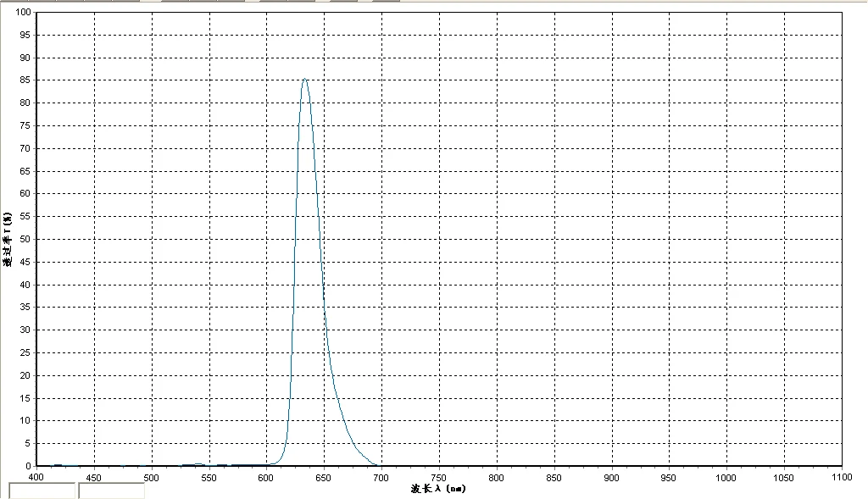The height and width of the screenshot is (499, 868).
Task: Click the x-axis tick label "1000"
Action: [726, 478]
